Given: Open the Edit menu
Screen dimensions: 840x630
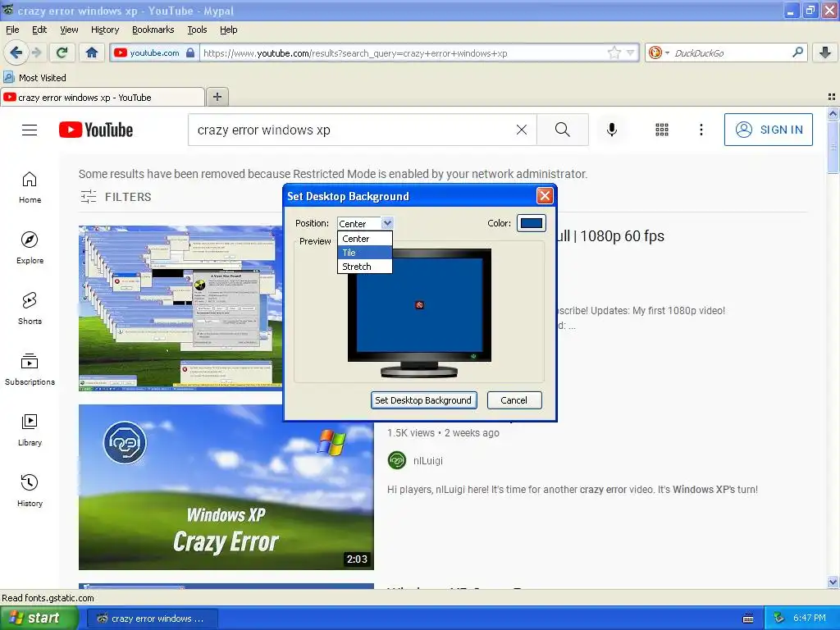Looking at the screenshot, I should pyautogui.click(x=39, y=30).
